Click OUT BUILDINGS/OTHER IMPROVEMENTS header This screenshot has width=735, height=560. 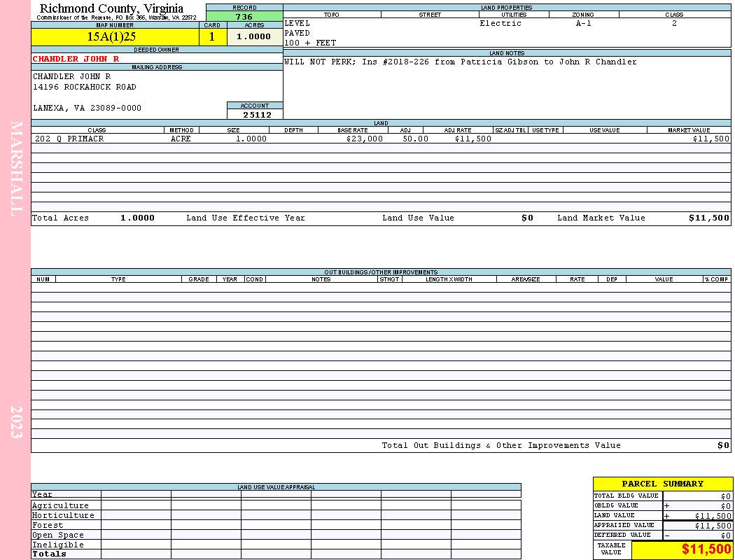(381, 272)
